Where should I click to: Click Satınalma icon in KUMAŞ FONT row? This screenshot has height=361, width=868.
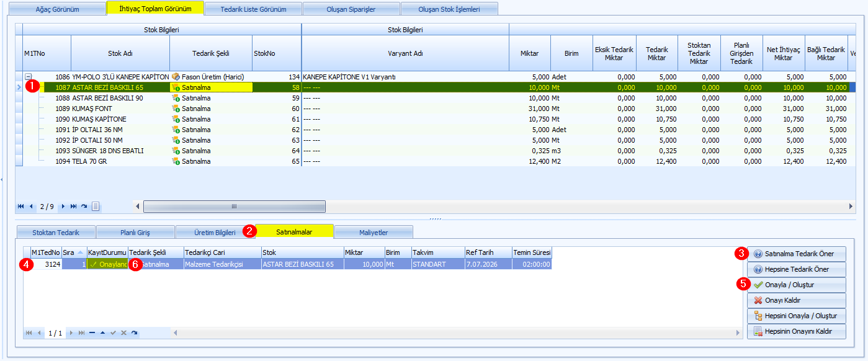tap(176, 109)
